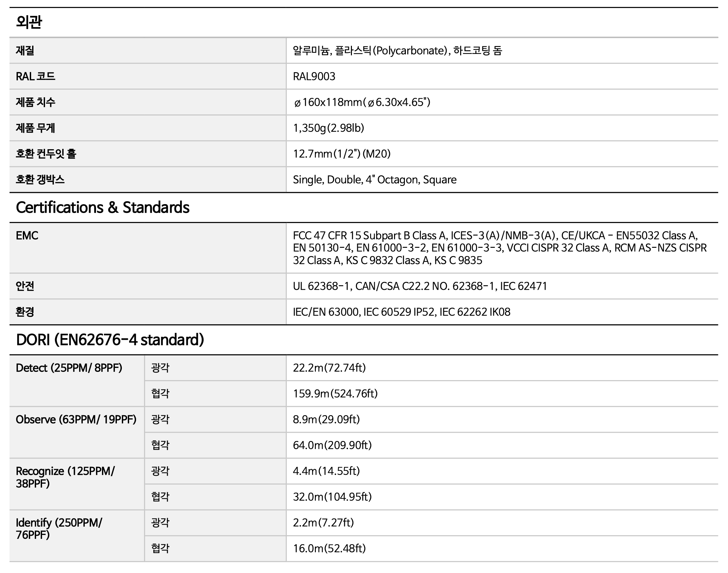728x573 pixels.
Task: Select the 호환 컨두잇 홀 label
Action: pyautogui.click(x=46, y=154)
